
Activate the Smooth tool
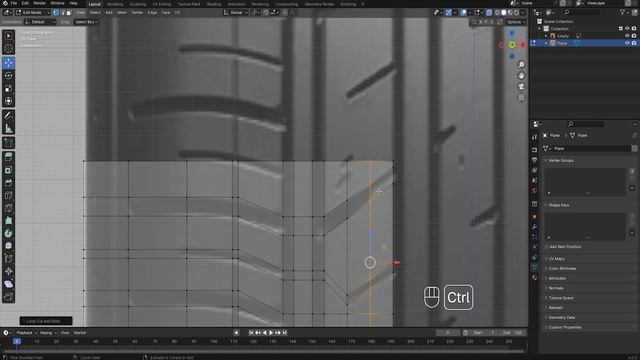click(8, 246)
